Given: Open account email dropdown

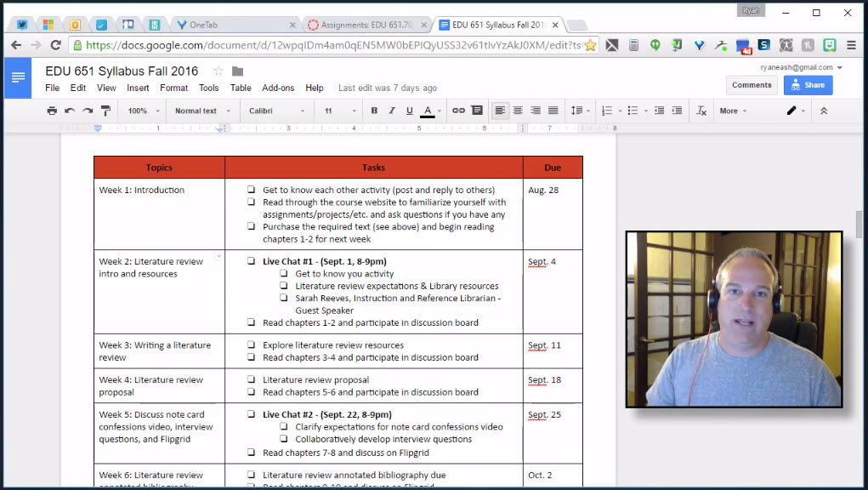Looking at the screenshot, I should [801, 67].
